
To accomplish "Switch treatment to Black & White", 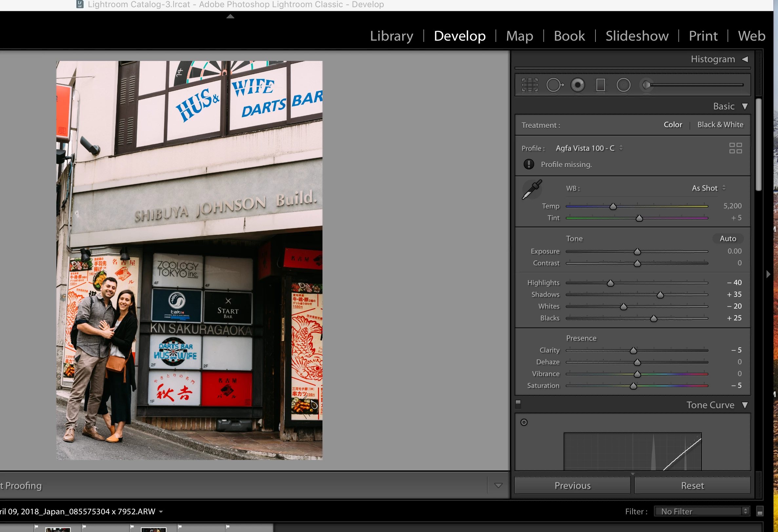I will coord(720,125).
